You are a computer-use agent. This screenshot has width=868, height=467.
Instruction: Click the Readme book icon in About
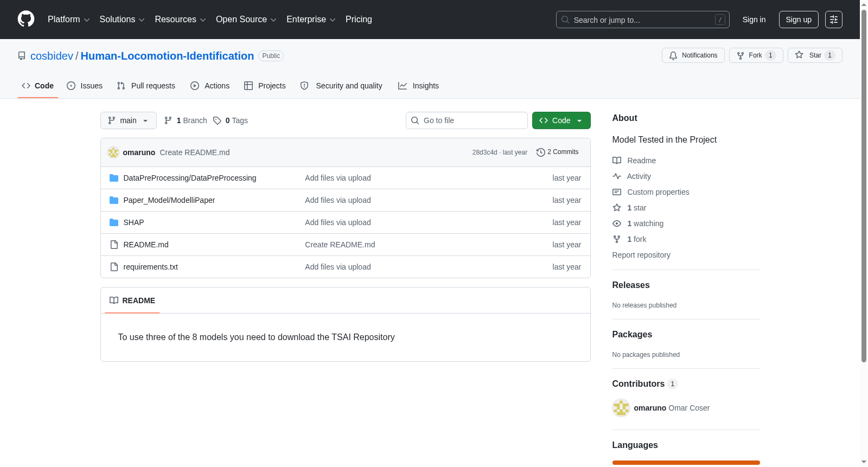tap(617, 161)
